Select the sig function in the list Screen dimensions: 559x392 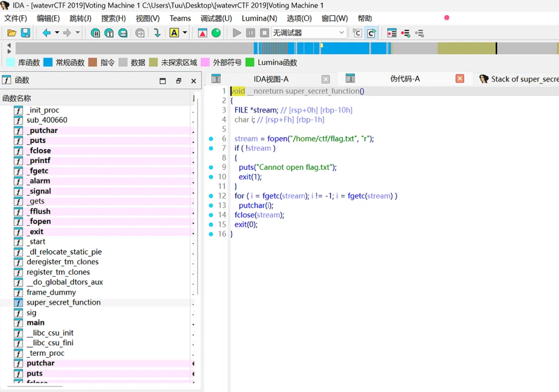(x=31, y=312)
